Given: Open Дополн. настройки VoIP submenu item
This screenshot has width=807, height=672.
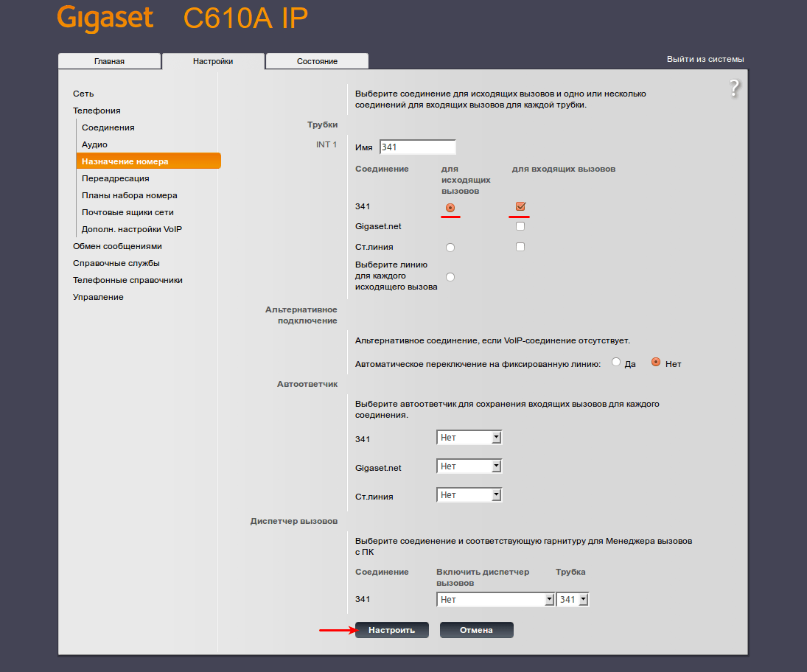Looking at the screenshot, I should click(132, 229).
